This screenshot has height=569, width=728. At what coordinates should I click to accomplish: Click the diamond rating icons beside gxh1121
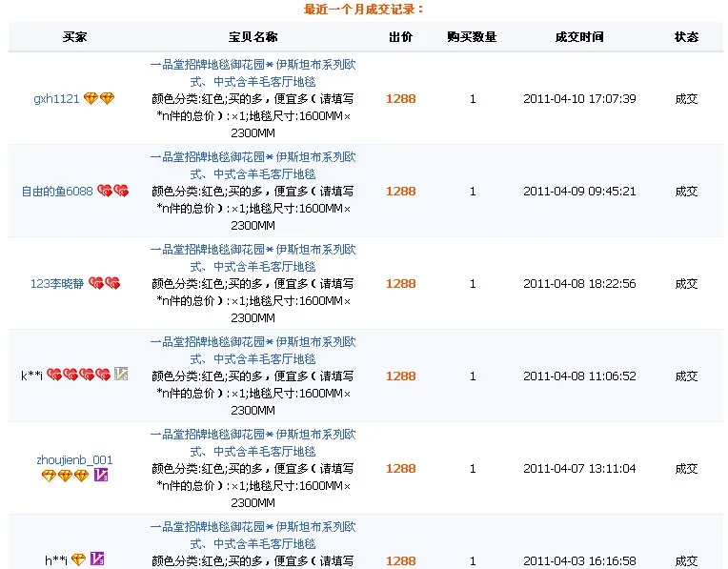click(x=99, y=98)
